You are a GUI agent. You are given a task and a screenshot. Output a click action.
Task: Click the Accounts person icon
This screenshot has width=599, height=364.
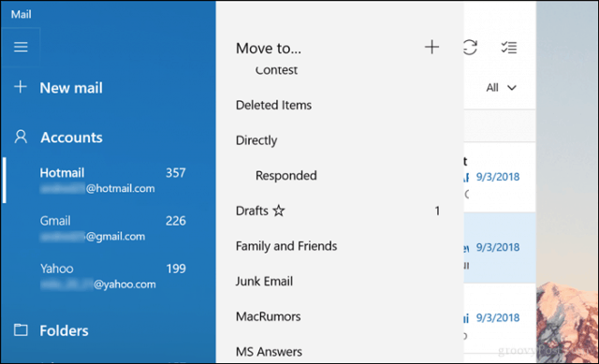point(21,137)
